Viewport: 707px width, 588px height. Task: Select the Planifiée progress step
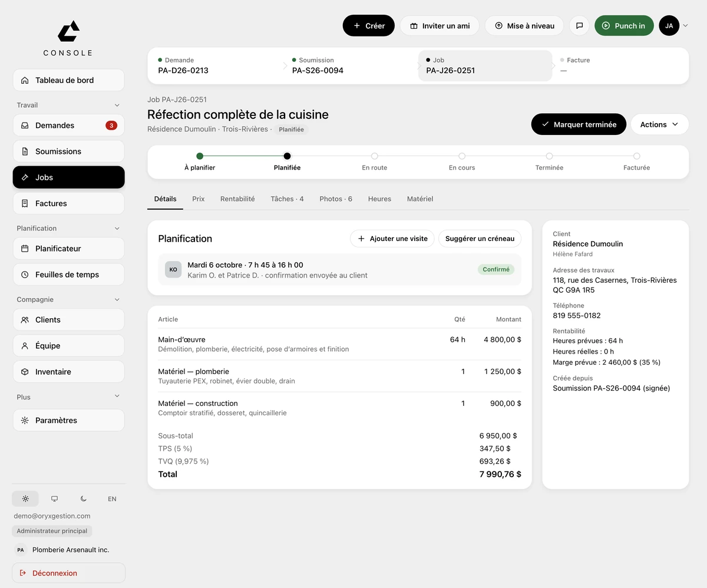pyautogui.click(x=287, y=161)
